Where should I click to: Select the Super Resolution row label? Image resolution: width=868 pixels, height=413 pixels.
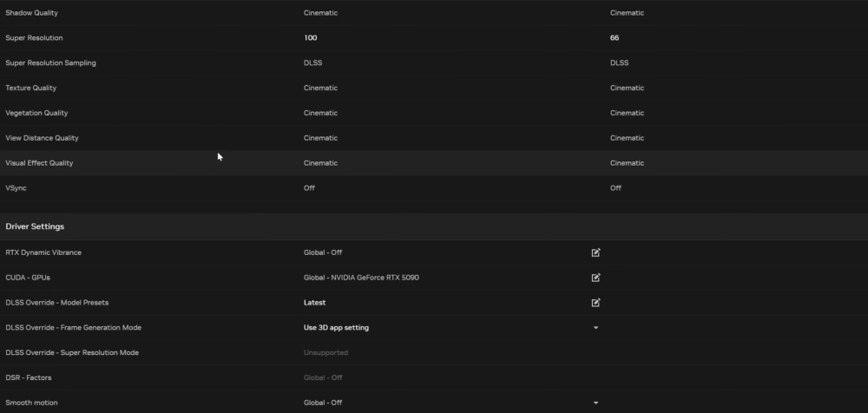coord(34,37)
